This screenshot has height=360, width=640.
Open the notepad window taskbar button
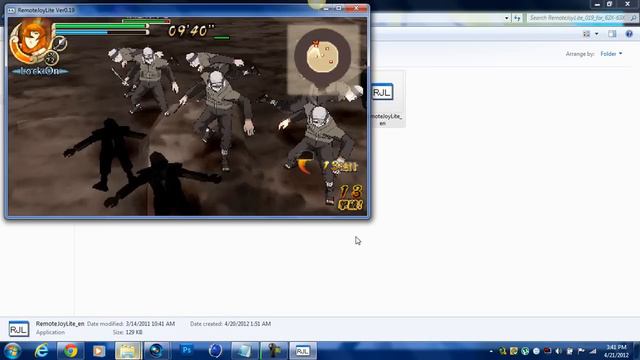[x=244, y=351]
